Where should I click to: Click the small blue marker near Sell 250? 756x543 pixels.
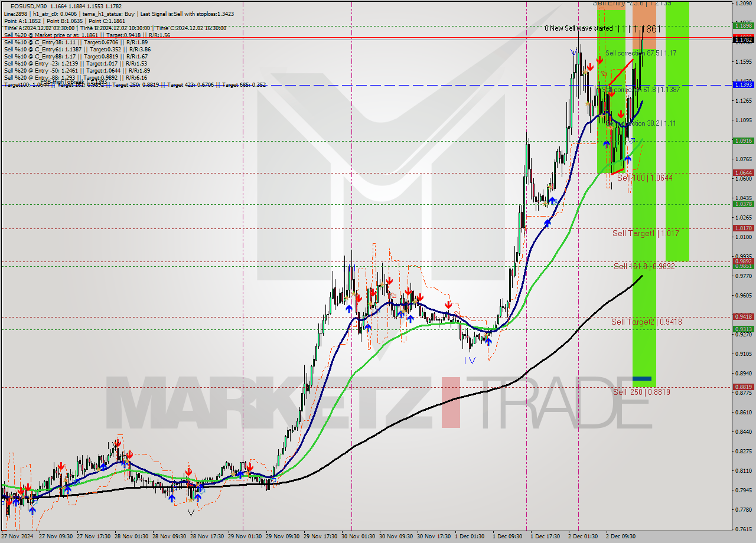[x=642, y=378]
